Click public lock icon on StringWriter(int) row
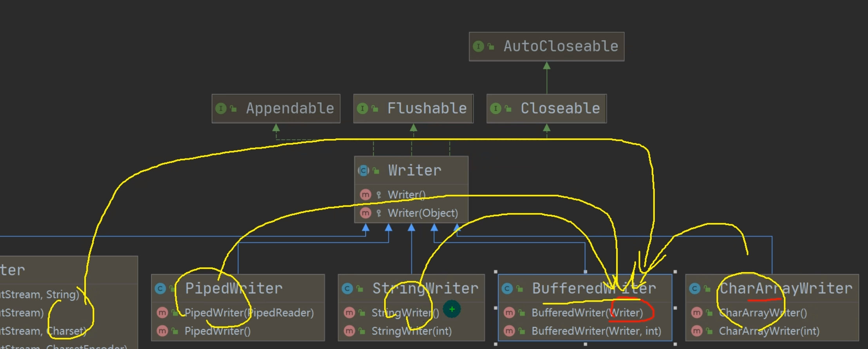Screen dimensions: 868x349 (x=362, y=331)
